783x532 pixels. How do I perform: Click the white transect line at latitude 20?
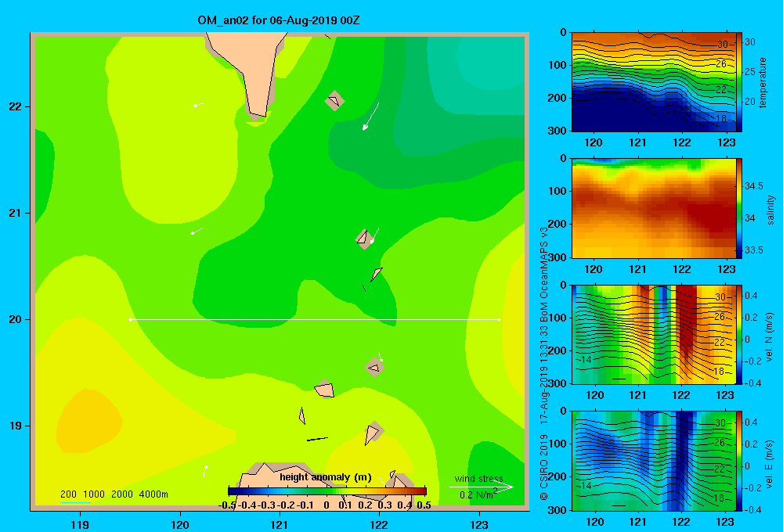pyautogui.click(x=315, y=319)
